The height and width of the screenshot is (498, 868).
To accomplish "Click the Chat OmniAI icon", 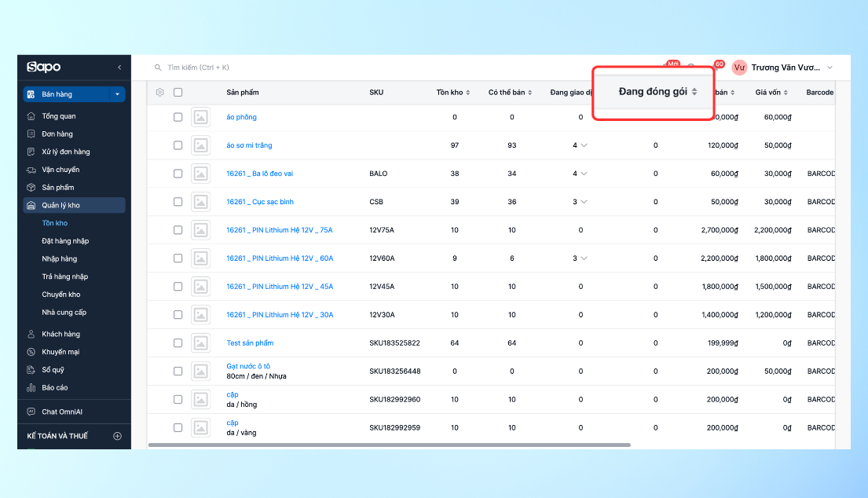I will point(31,412).
